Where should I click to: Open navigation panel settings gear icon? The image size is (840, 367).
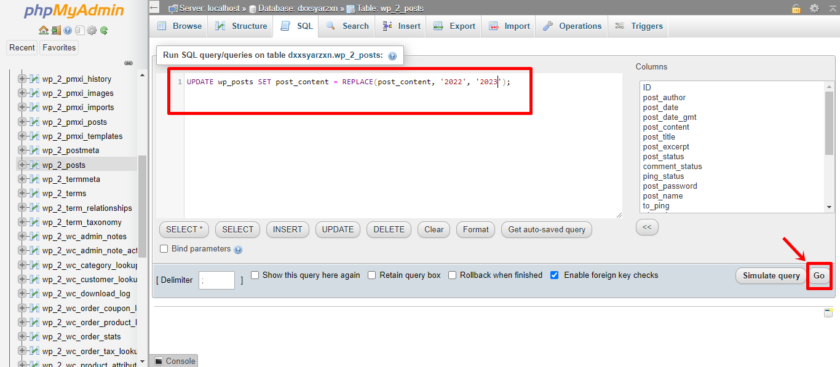(92, 31)
